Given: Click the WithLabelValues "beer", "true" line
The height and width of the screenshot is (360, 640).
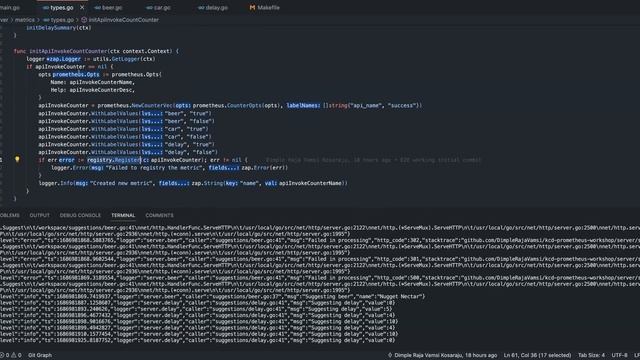Looking at the screenshot, I should coord(125,113).
